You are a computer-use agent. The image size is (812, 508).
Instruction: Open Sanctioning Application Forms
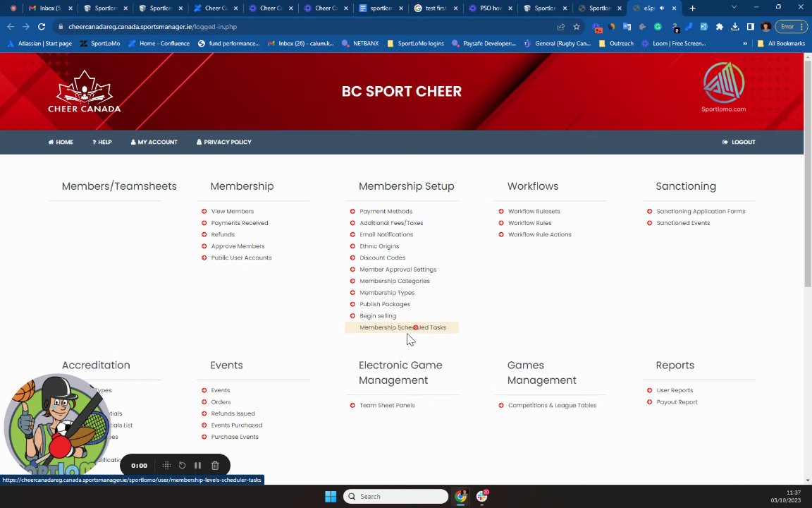(701, 212)
